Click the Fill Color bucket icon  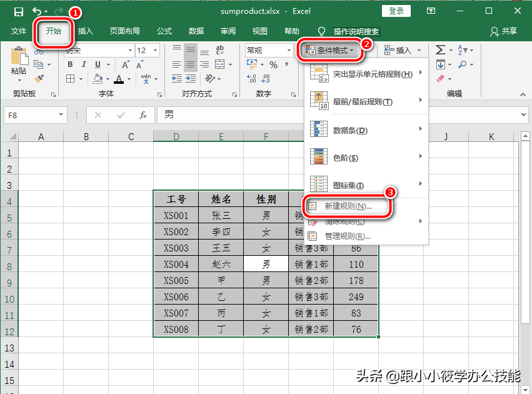tap(98, 79)
